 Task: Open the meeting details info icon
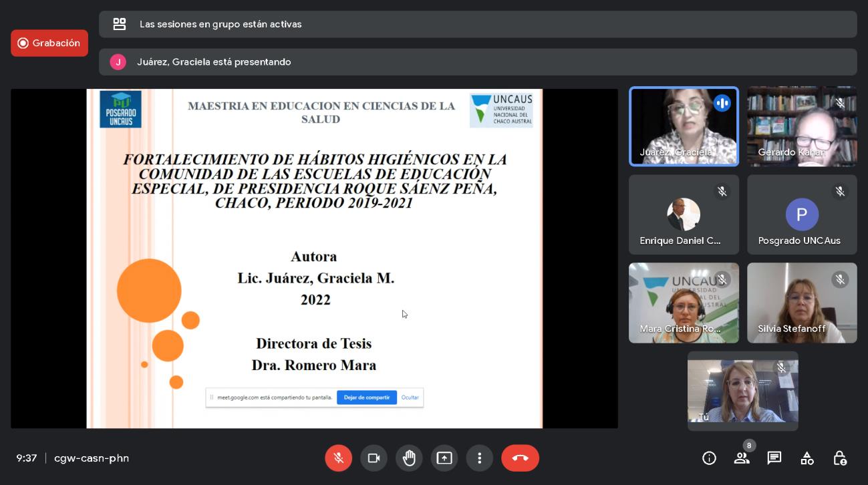pyautogui.click(x=709, y=458)
